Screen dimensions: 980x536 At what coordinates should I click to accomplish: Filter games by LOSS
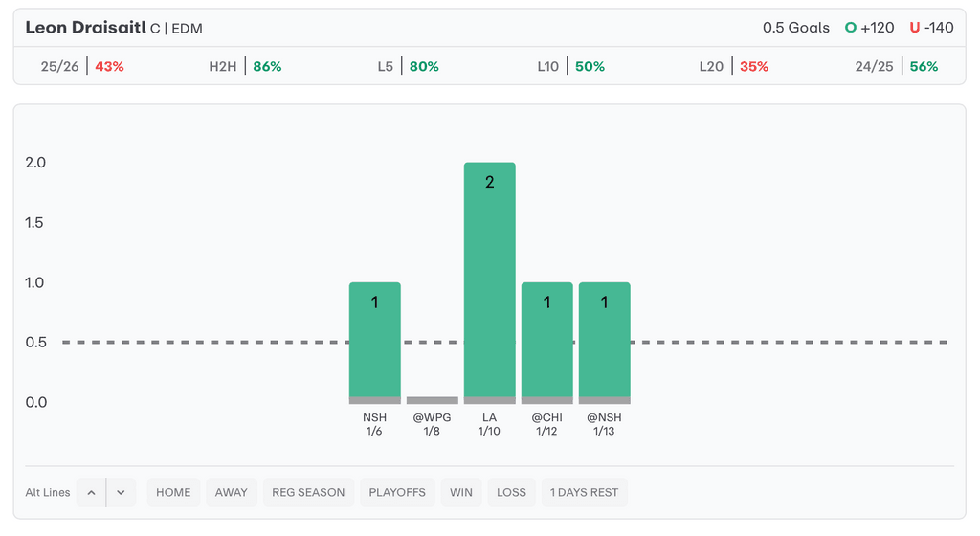click(511, 492)
